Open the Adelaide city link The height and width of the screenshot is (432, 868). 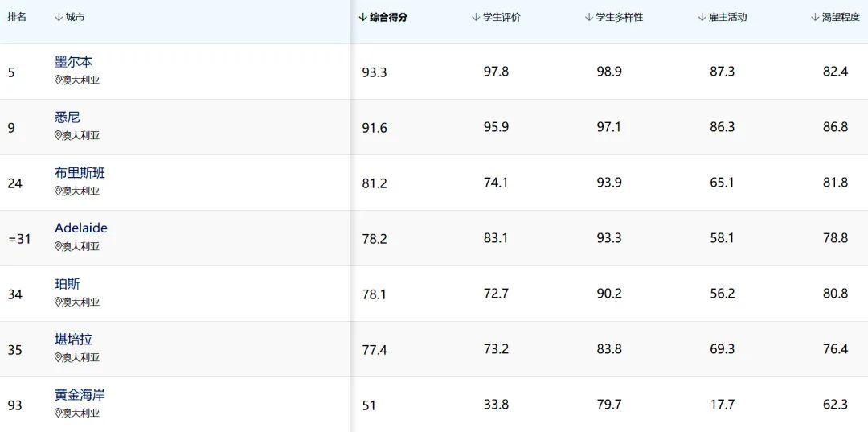click(x=81, y=228)
